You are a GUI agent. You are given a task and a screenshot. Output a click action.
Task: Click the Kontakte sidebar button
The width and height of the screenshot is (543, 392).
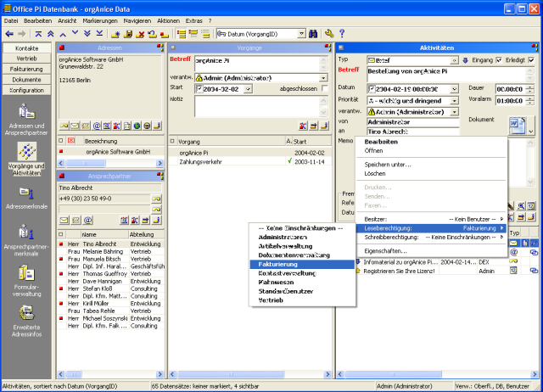pos(26,48)
